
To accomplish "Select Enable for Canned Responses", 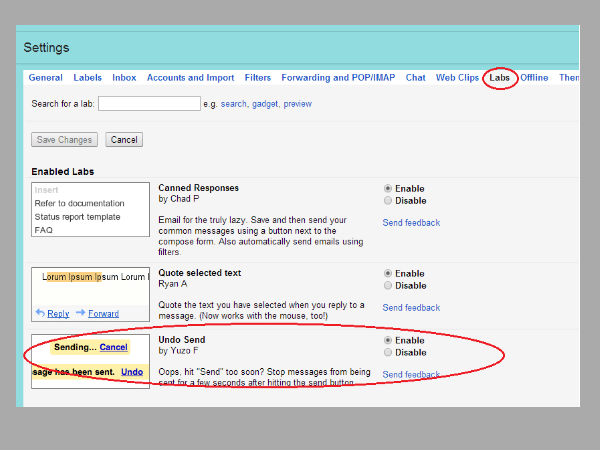I will (388, 188).
